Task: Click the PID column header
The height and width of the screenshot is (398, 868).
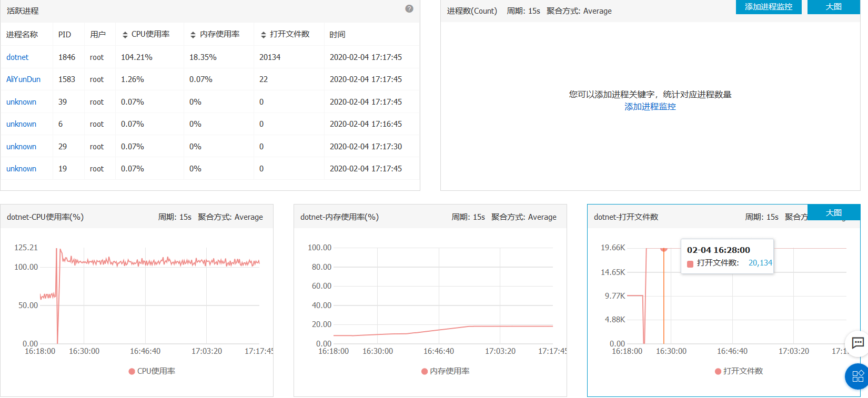Action: tap(65, 35)
